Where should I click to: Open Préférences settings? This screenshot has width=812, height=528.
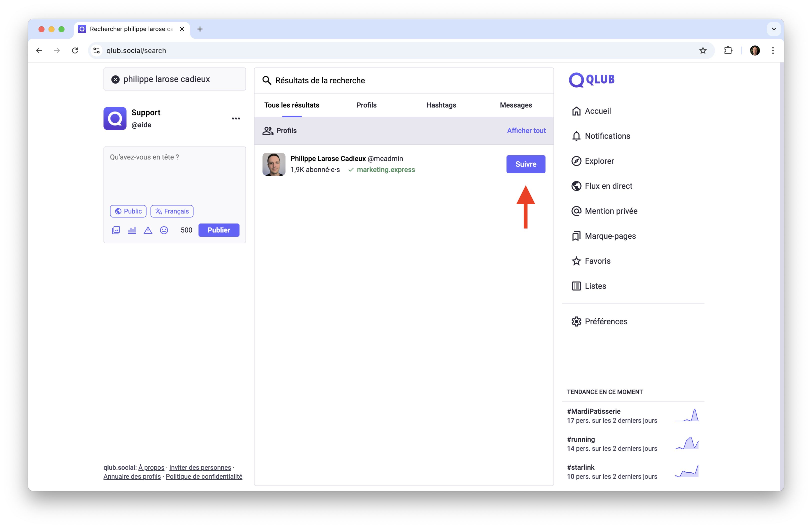pyautogui.click(x=599, y=322)
